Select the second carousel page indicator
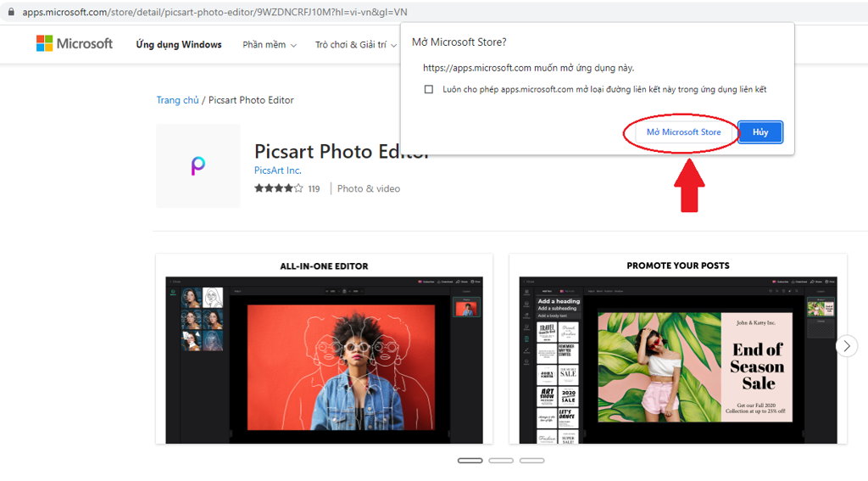Viewport: 868px width, 481px height. click(501, 461)
